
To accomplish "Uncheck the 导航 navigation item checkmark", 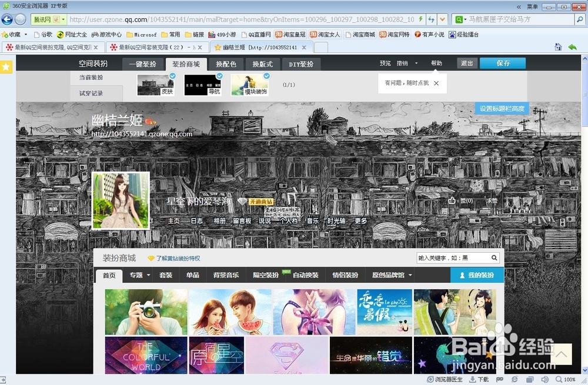I will [x=219, y=76].
